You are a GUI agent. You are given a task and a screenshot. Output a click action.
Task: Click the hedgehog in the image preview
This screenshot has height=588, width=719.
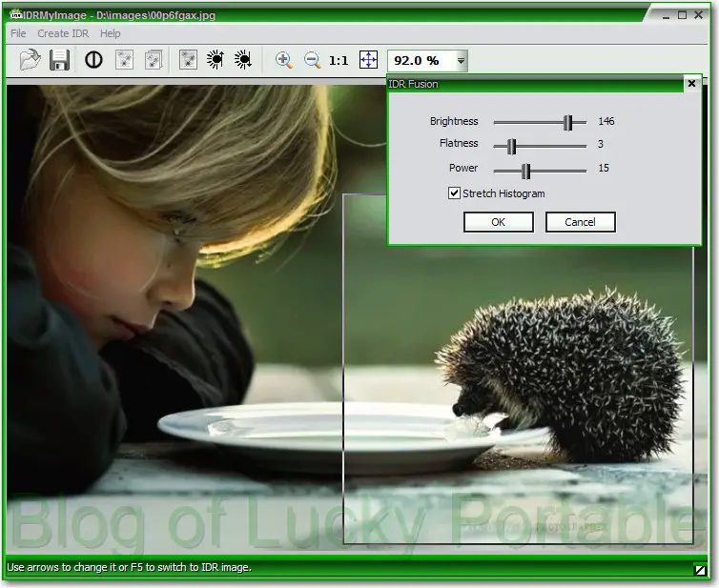pyautogui.click(x=564, y=374)
